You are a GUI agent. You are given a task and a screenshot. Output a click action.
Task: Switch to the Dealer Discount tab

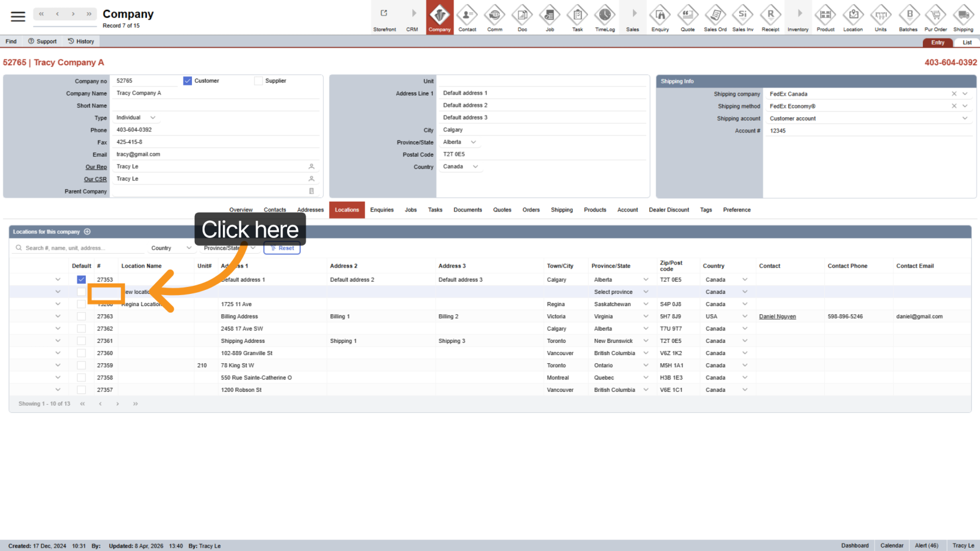pyautogui.click(x=669, y=210)
